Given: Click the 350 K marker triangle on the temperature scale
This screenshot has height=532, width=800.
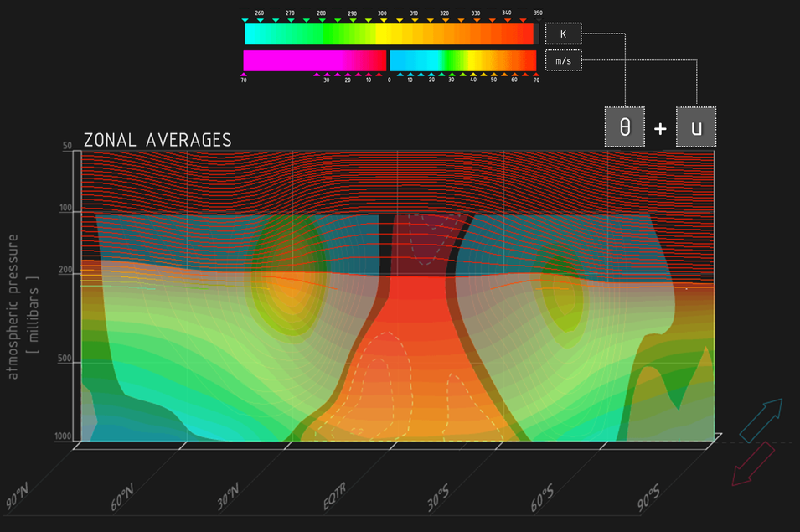Looking at the screenshot, I should [537, 18].
